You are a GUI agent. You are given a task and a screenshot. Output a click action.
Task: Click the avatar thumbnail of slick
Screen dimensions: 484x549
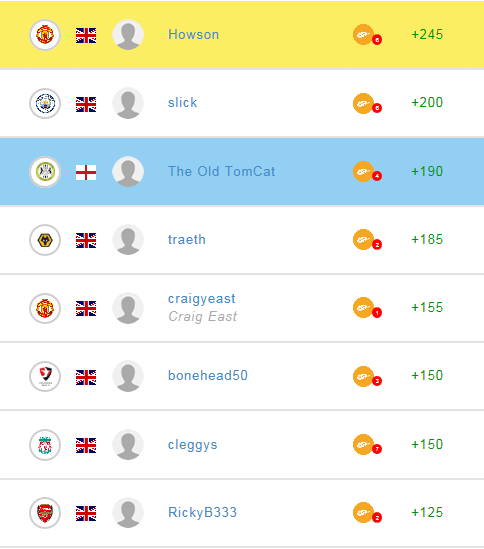click(x=128, y=103)
